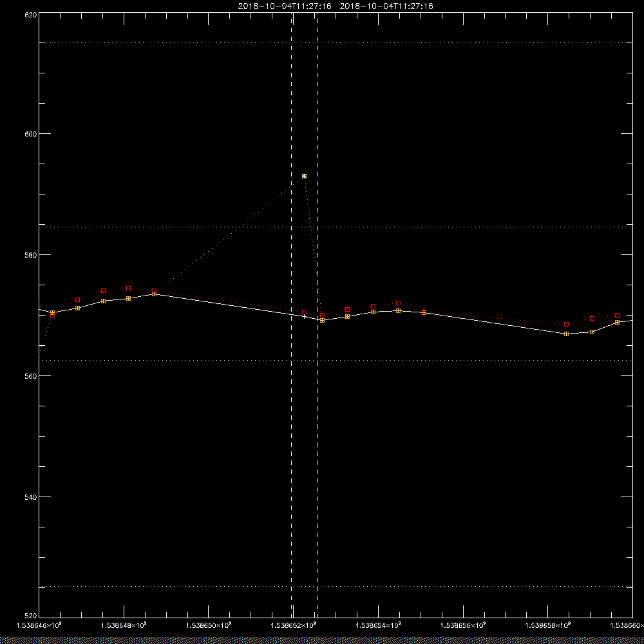Click the x-axis label 1.538646×10⁹
Image resolution: width=644 pixels, height=644 pixels.
(39, 625)
